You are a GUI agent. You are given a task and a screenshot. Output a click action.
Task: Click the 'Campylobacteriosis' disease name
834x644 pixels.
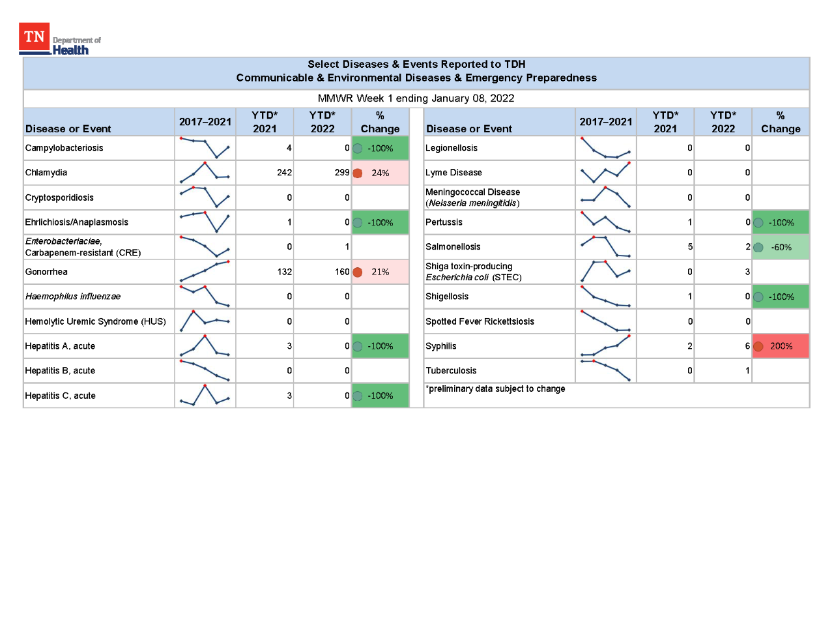tap(64, 148)
